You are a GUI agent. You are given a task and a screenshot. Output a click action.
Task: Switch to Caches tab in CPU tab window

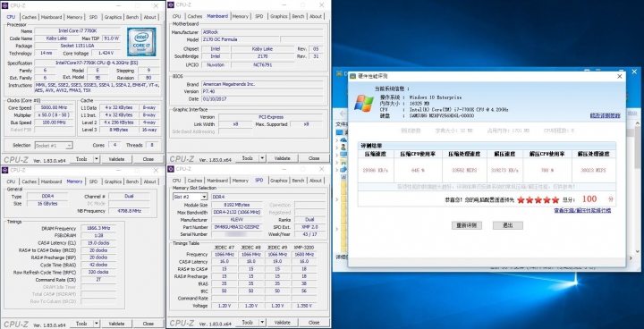click(30, 17)
